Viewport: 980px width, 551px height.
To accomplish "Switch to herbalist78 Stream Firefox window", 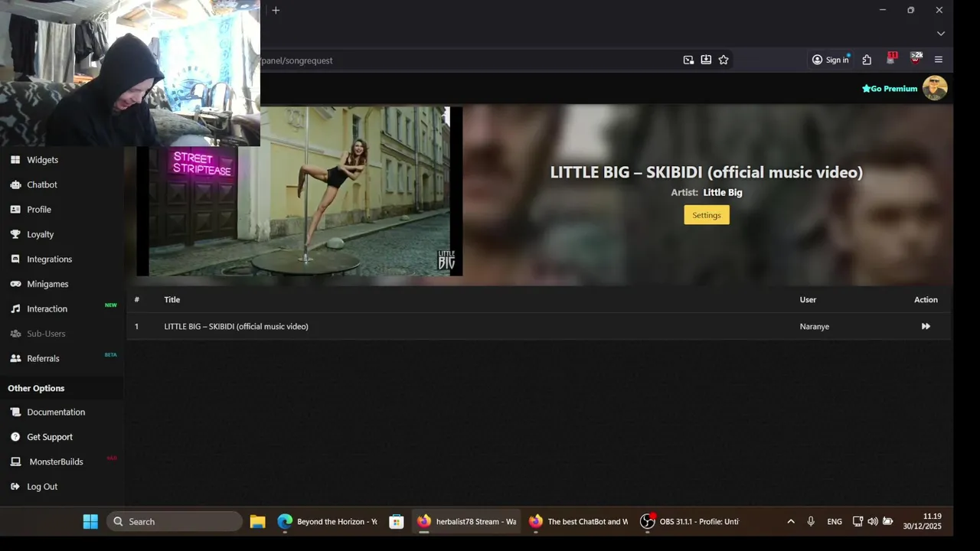I will point(466,521).
